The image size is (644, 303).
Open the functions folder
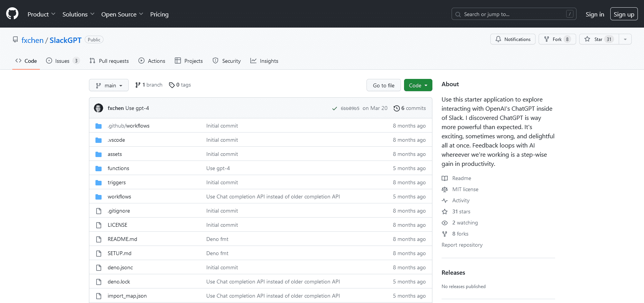118,168
